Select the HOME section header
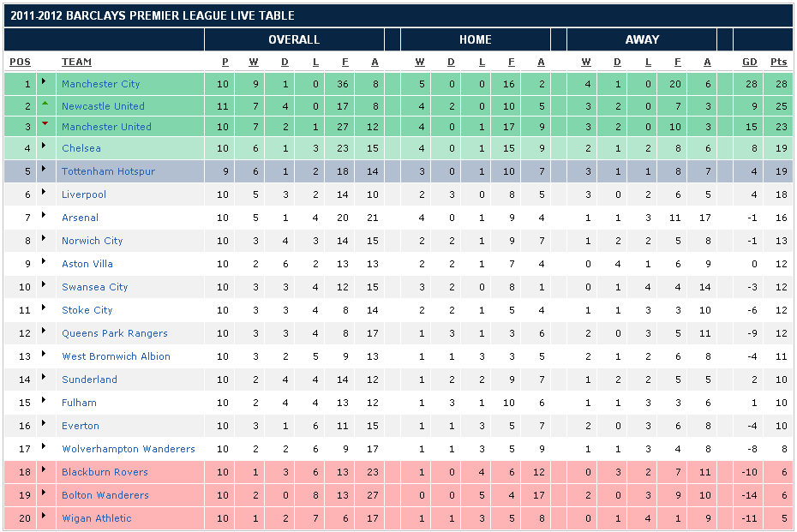The height and width of the screenshot is (532, 797). [475, 39]
